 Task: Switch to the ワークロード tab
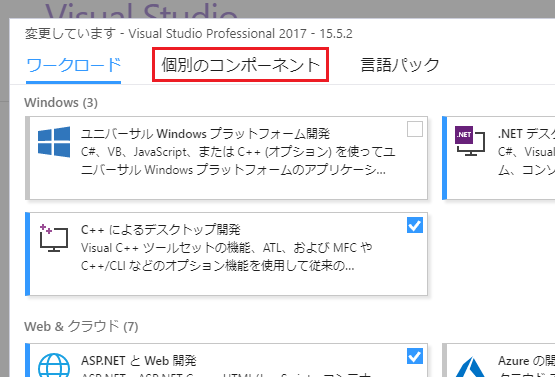(74, 65)
